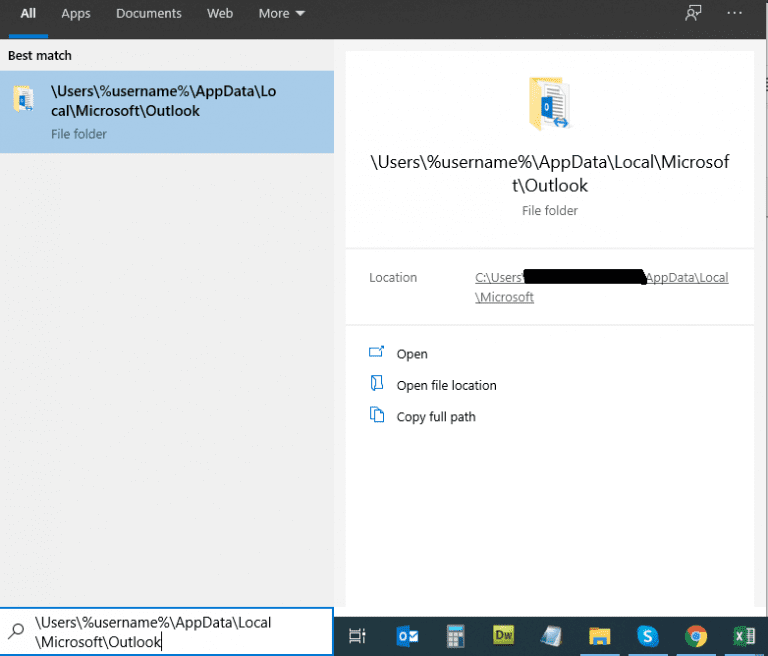Screen dimensions: 768x656
Task: Click the search magnifier icon
Action: point(16,631)
